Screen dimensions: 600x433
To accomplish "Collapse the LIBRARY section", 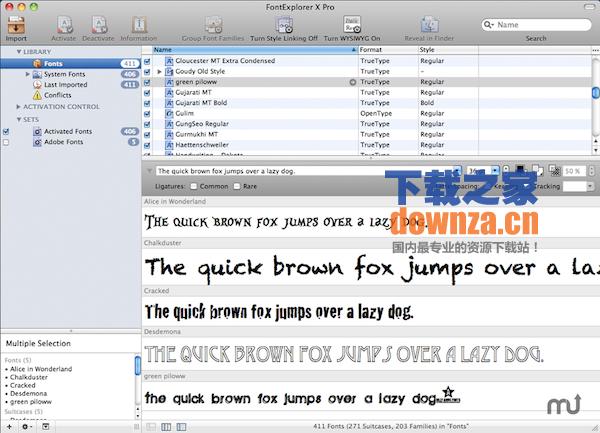I will [19, 52].
